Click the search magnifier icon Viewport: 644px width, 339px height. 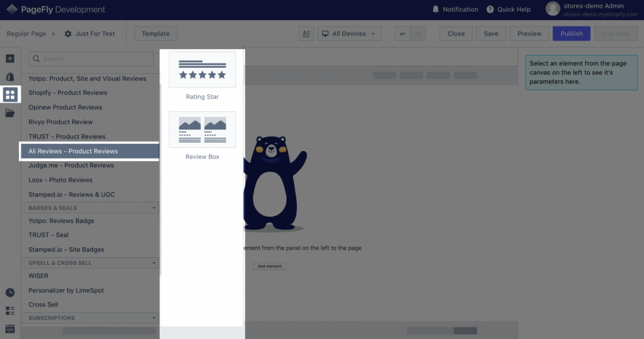pyautogui.click(x=36, y=58)
